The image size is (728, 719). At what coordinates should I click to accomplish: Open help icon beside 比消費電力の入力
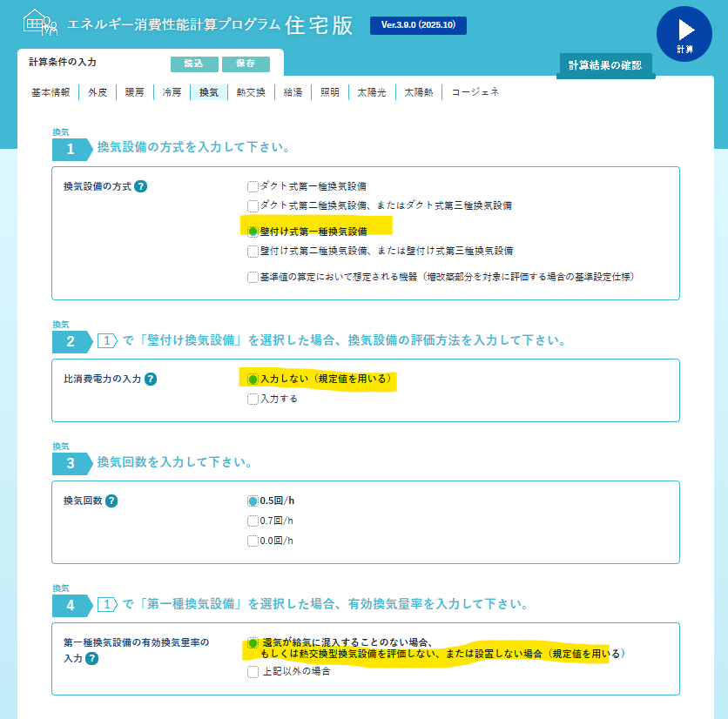151,380
